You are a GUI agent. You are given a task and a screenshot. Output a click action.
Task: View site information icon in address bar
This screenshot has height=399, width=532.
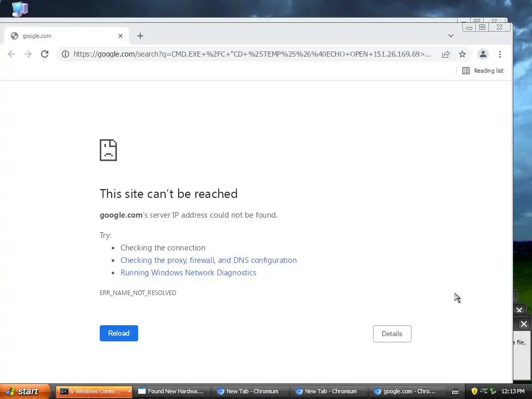point(65,54)
